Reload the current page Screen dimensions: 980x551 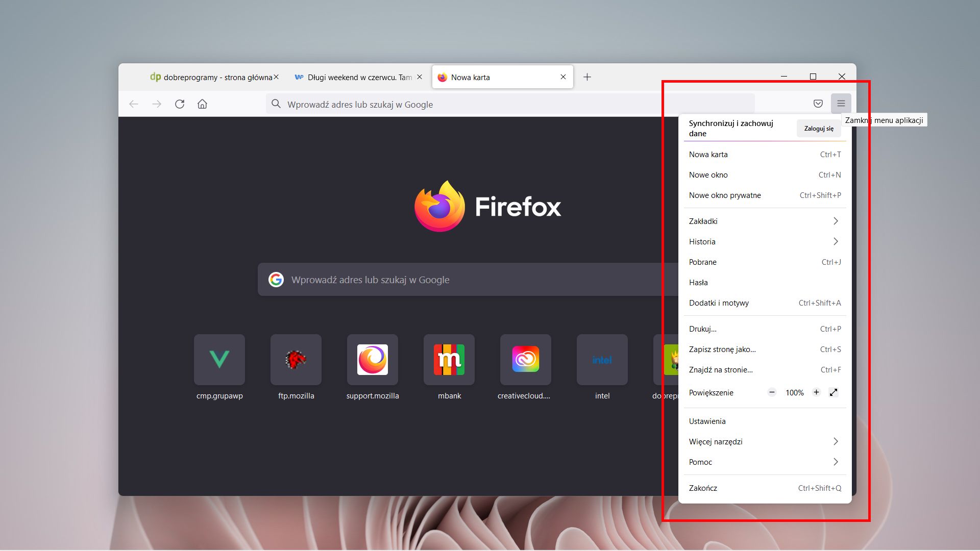[180, 104]
